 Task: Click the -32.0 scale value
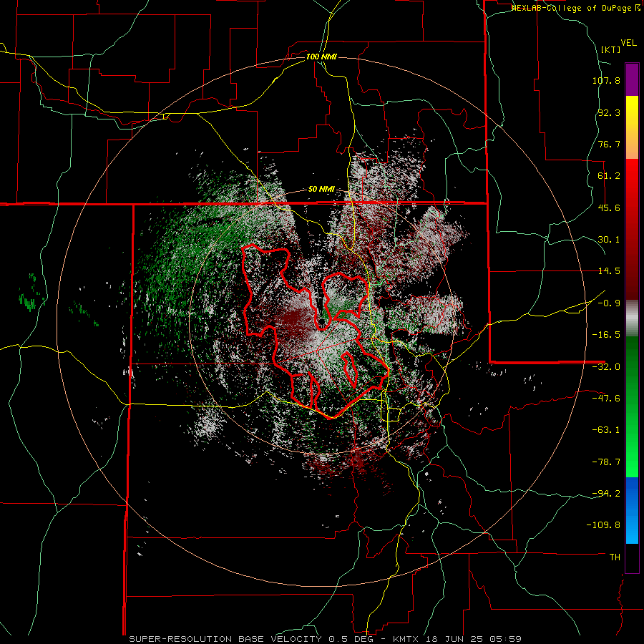pos(606,367)
